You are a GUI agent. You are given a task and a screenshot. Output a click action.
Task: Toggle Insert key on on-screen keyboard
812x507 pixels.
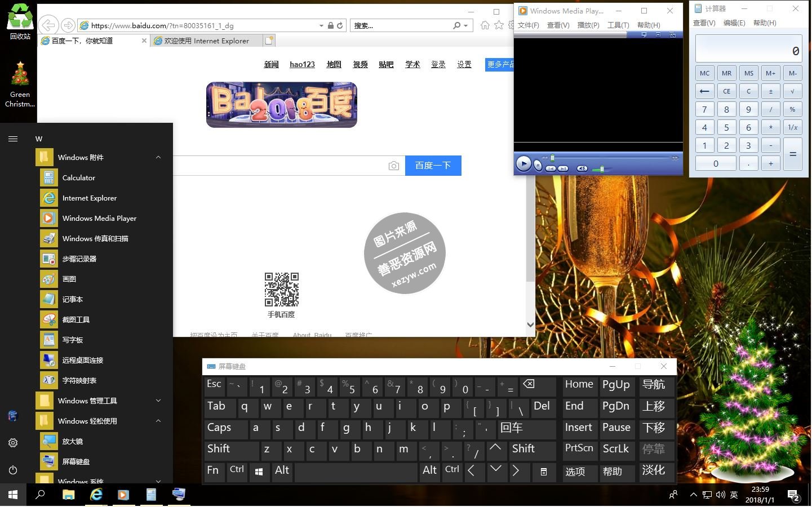[x=579, y=429]
